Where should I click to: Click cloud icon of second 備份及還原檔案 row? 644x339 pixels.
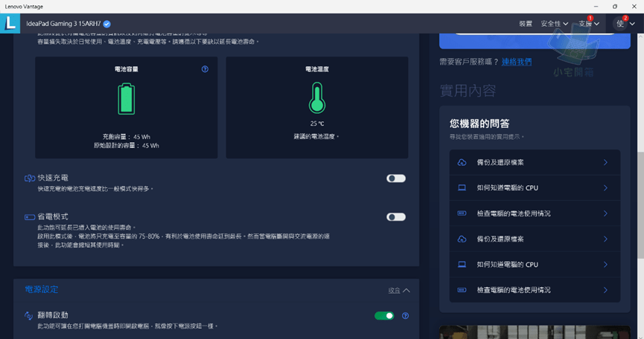tap(462, 239)
